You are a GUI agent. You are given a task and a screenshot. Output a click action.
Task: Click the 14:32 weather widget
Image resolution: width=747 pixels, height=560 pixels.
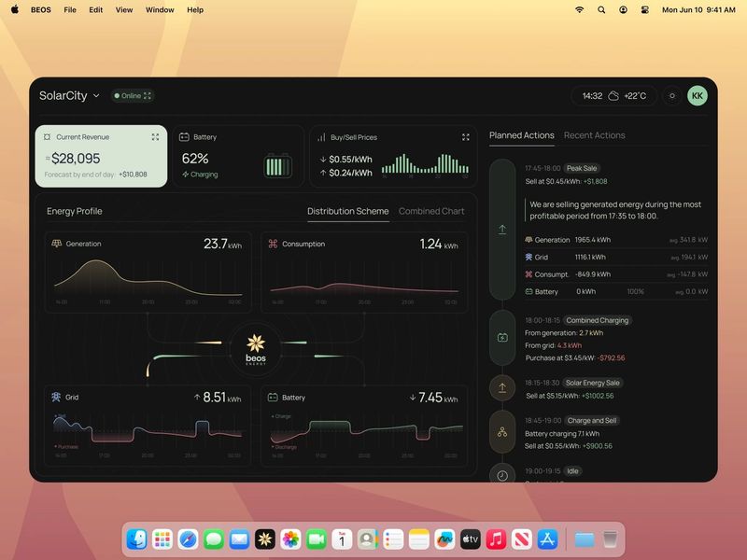tap(614, 96)
